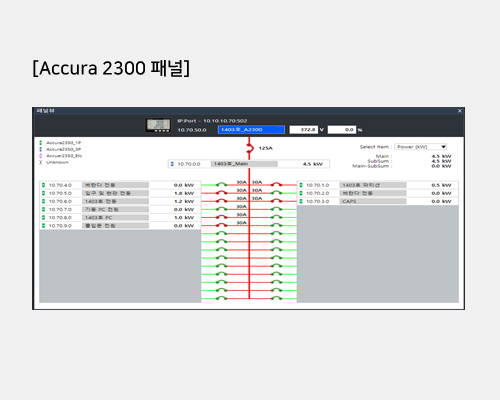The height and width of the screenshot is (400, 500).
Task: Click the IP:Port 10.10.10.70:502 text
Action: coord(212,121)
